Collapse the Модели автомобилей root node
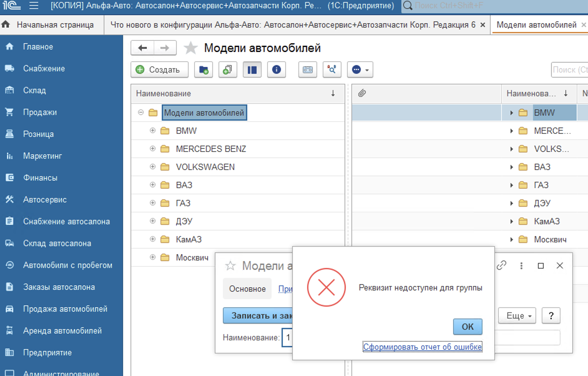The height and width of the screenshot is (376, 588). 141,112
